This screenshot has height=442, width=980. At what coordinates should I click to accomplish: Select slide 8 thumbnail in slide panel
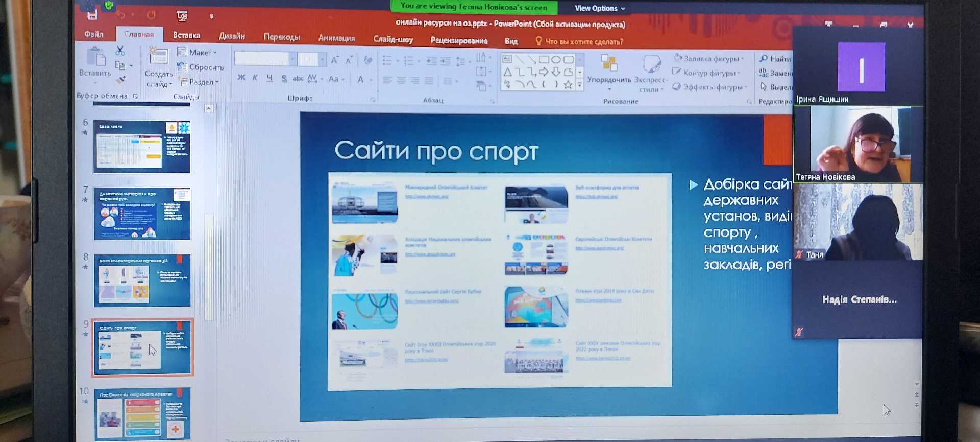point(142,281)
